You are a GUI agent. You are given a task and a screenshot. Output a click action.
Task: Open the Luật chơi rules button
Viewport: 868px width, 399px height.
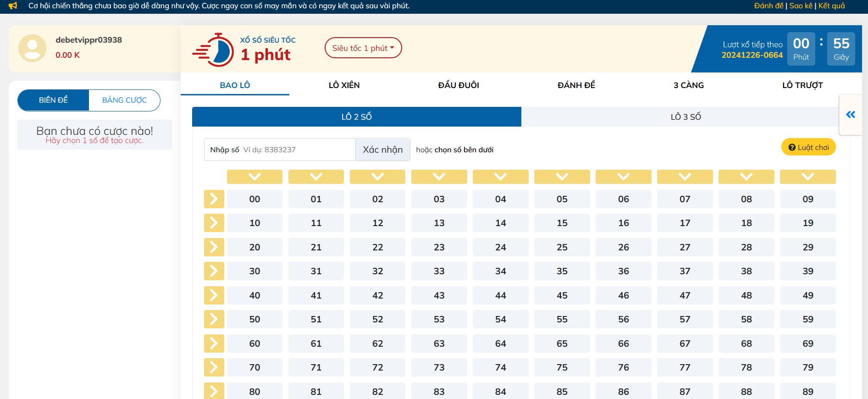(808, 147)
